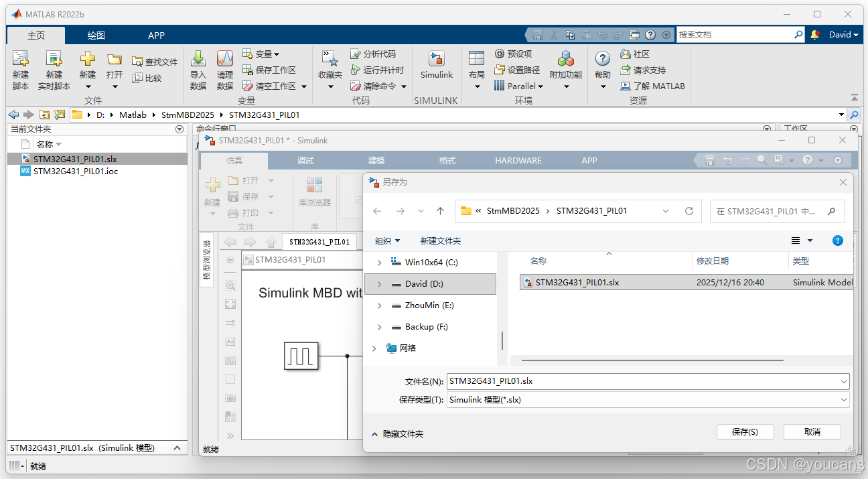This screenshot has height=479, width=868.
Task: Click the copy icon in MATLAB quick access toolbar
Action: click(570, 35)
